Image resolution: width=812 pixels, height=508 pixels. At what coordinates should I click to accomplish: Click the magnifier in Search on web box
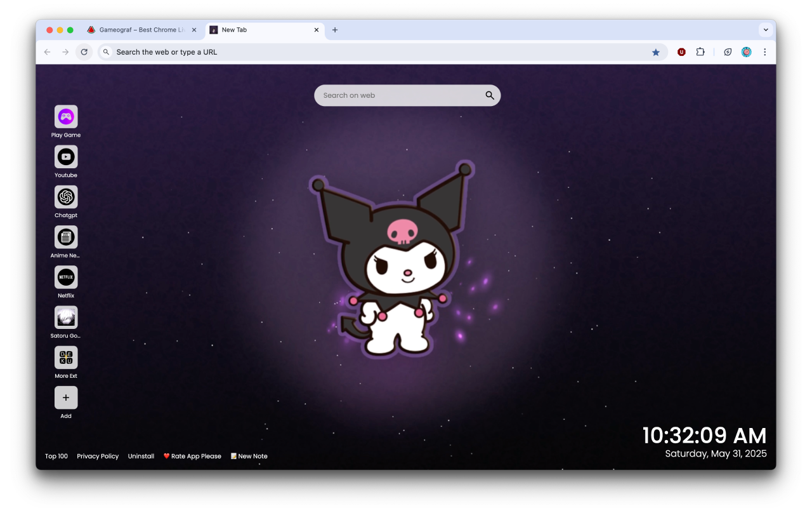click(490, 95)
